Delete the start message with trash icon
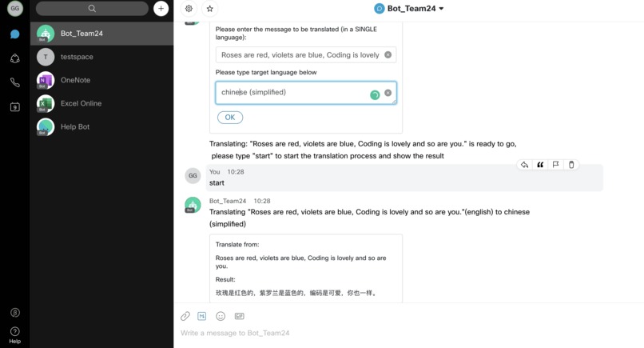Screen dimensions: 644x348 (571, 165)
